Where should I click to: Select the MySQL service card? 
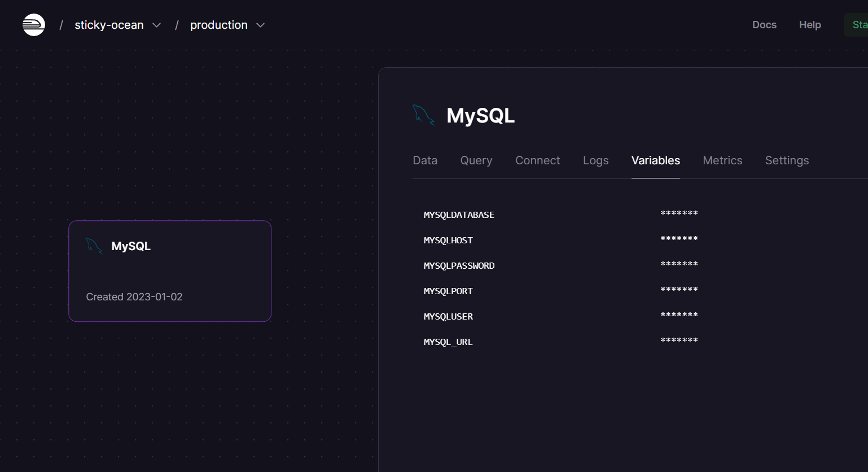(x=170, y=271)
